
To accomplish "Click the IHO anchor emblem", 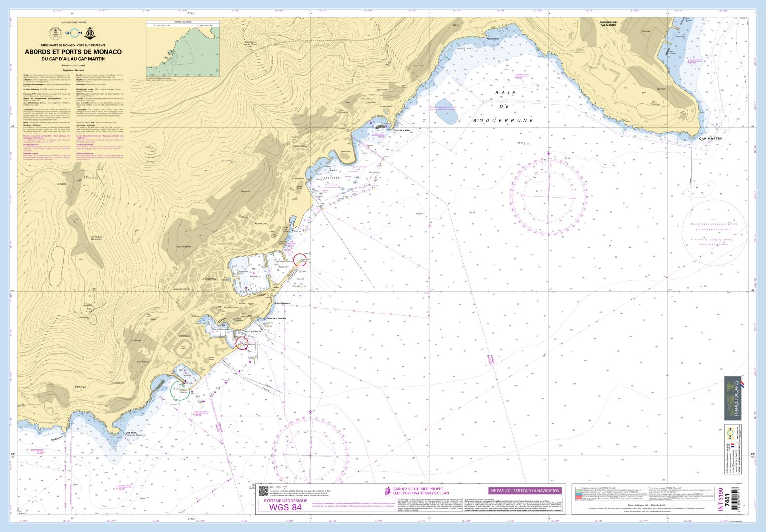I will 90,33.
